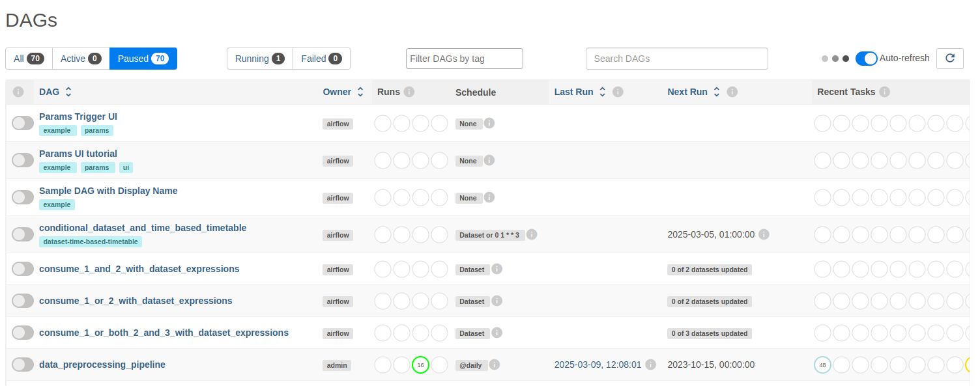Screen dimensions: 980x386
Task: Sort table by Owner column
Action: tap(360, 92)
